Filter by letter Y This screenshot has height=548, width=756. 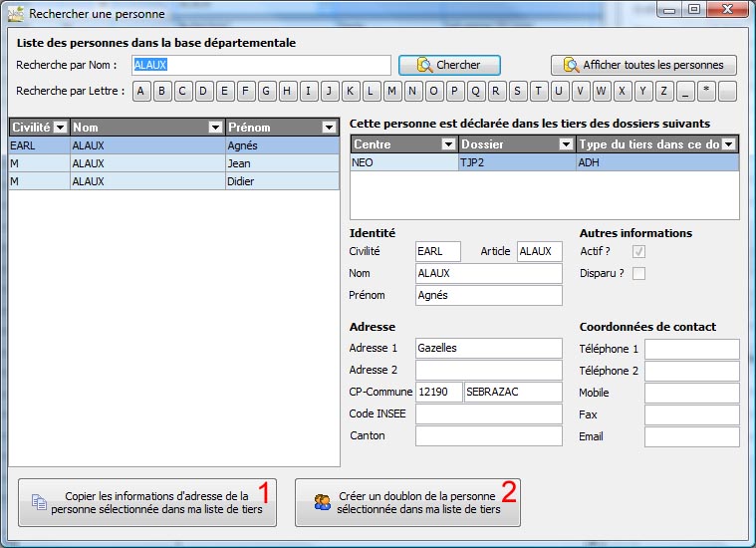643,91
